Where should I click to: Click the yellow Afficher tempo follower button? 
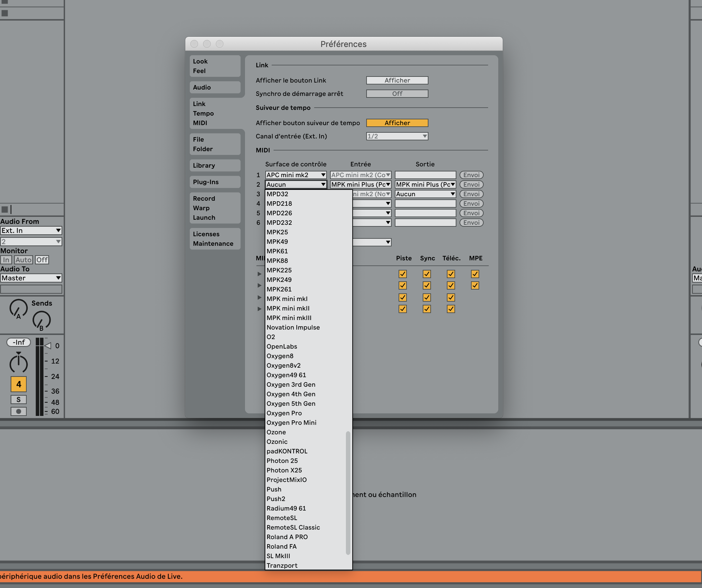pyautogui.click(x=397, y=123)
